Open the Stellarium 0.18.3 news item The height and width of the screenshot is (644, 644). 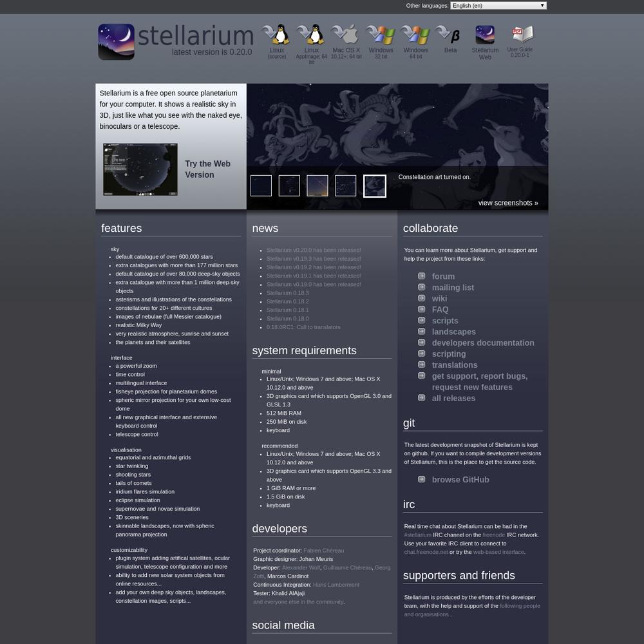point(287,293)
